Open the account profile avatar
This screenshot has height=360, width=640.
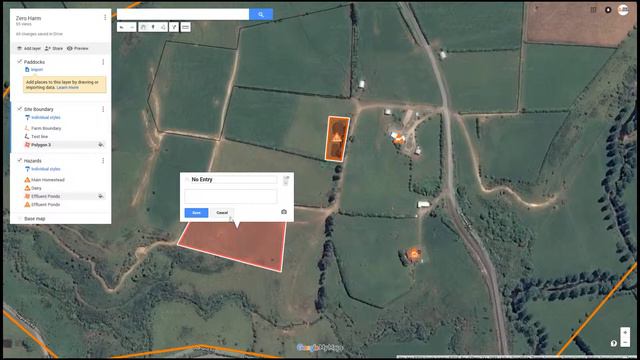(x=623, y=10)
